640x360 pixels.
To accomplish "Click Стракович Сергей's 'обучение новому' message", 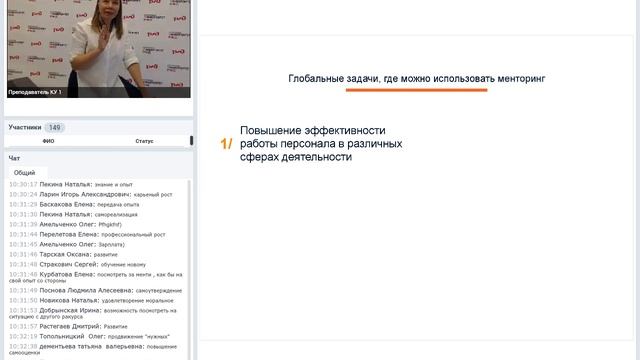I will tap(78, 264).
